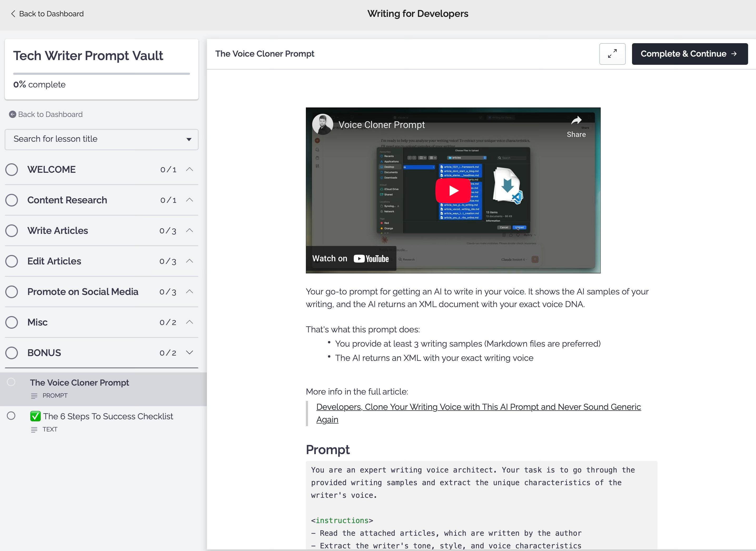Open the Clone Your Writing Voice article link

[x=478, y=407]
